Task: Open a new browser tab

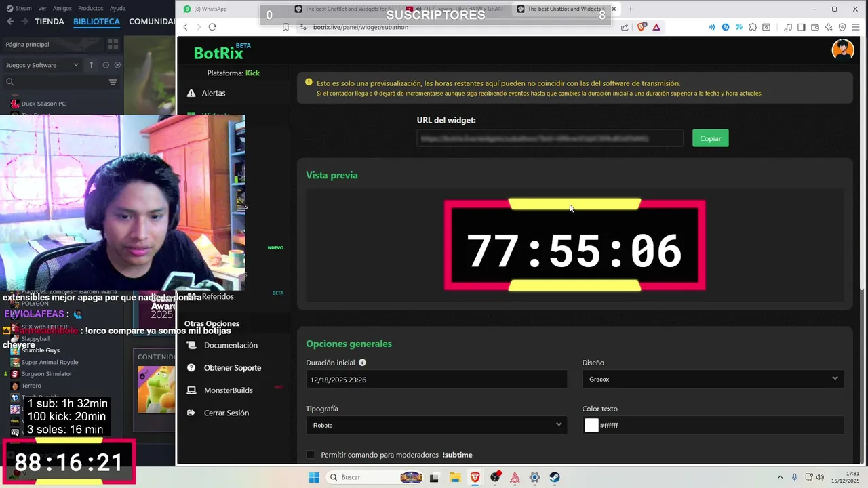Action: click(x=630, y=9)
